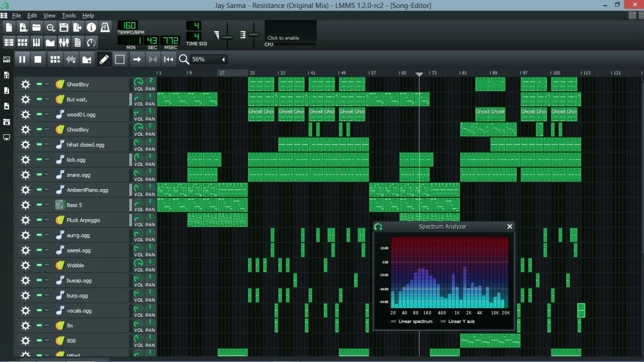Toggle the metronome
644x362 pixels.
pyautogui.click(x=105, y=27)
